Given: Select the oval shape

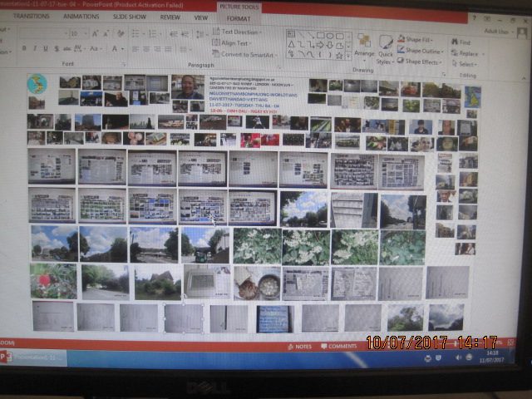Looking at the screenshot, I should (330, 35).
